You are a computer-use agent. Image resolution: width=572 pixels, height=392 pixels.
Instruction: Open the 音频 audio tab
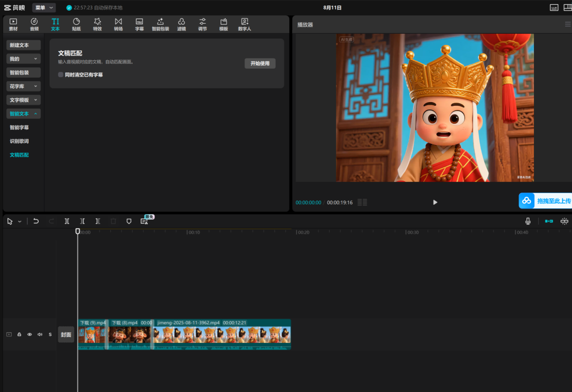coord(34,24)
